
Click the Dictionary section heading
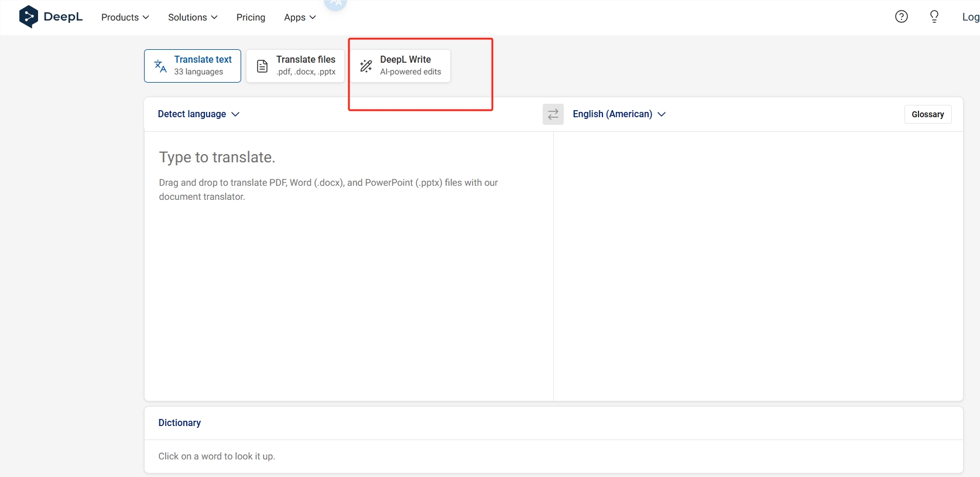coord(180,423)
